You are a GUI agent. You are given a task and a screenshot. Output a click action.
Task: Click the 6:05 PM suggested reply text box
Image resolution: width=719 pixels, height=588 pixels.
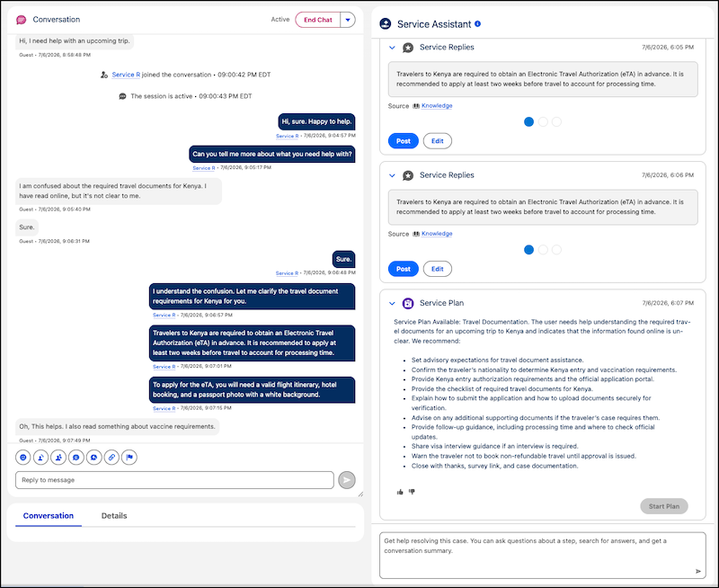(543, 79)
